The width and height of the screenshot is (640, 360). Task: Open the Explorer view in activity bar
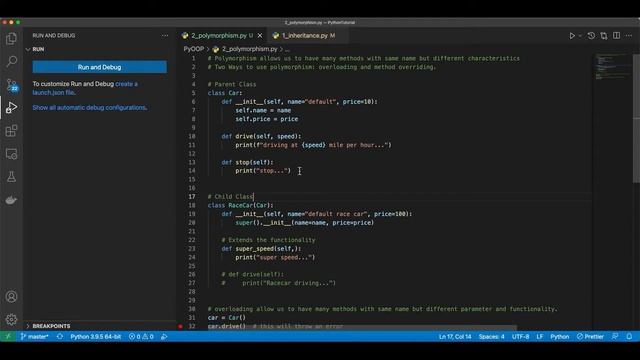tap(11, 39)
